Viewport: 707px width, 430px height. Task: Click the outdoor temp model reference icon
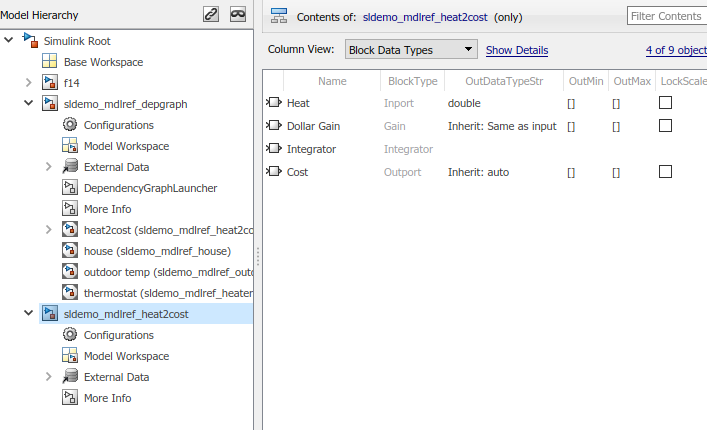click(70, 272)
